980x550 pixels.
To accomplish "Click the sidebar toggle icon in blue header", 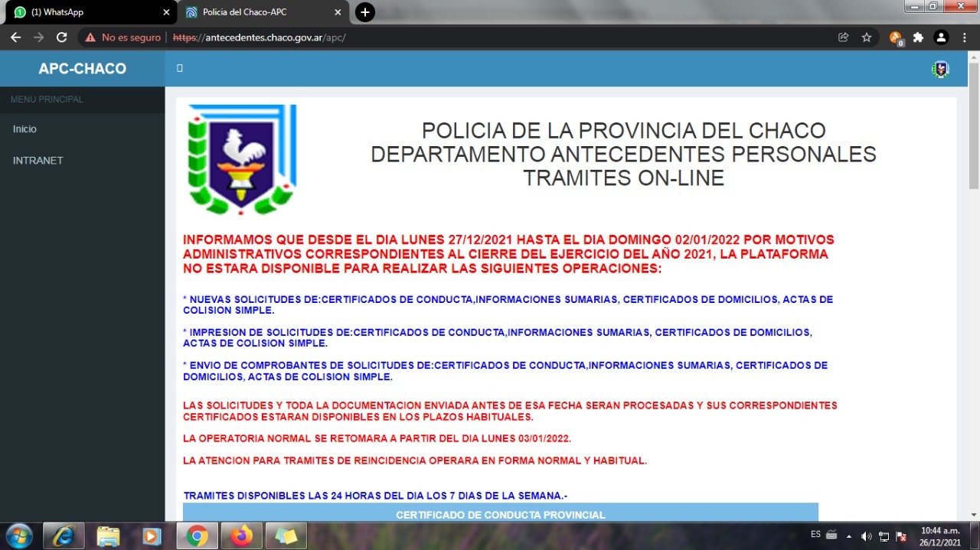I will (x=180, y=68).
